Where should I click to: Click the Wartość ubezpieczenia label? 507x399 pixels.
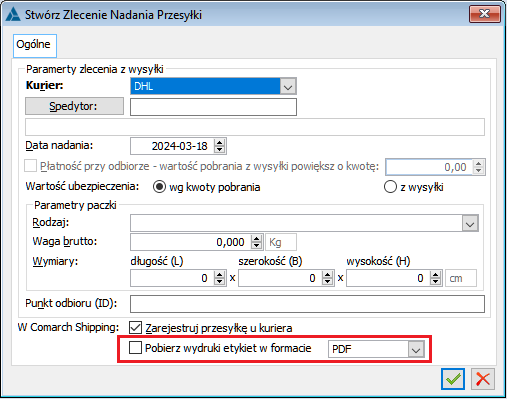tap(82, 186)
